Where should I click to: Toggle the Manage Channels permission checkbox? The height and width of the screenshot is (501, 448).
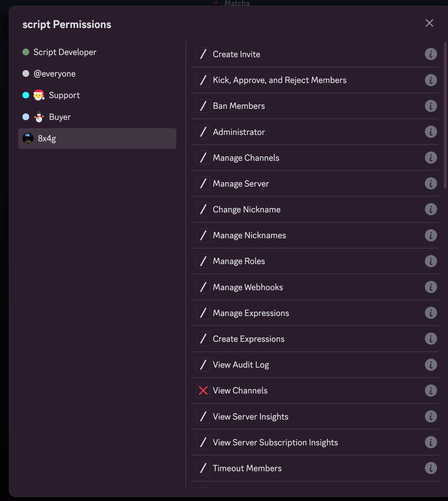point(203,158)
